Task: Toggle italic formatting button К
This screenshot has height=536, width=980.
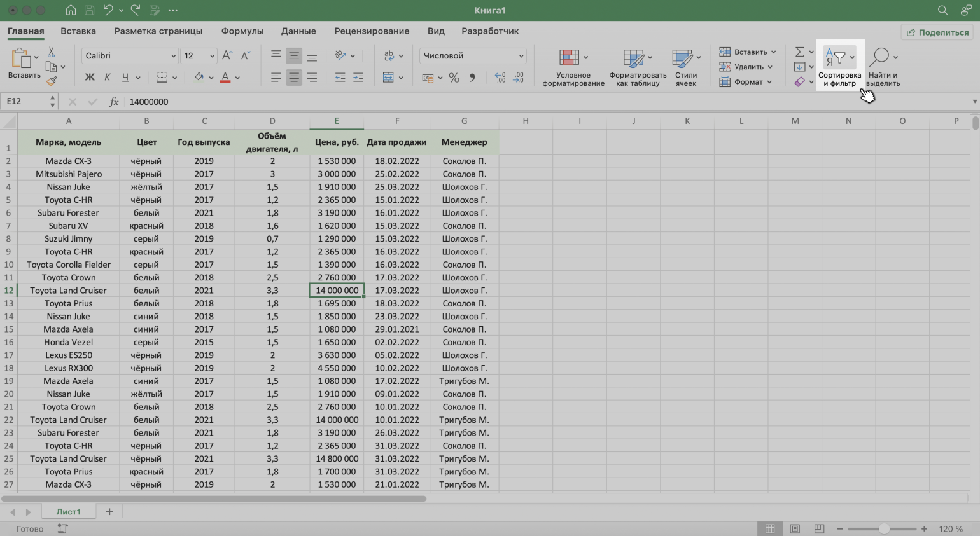Action: [108, 78]
